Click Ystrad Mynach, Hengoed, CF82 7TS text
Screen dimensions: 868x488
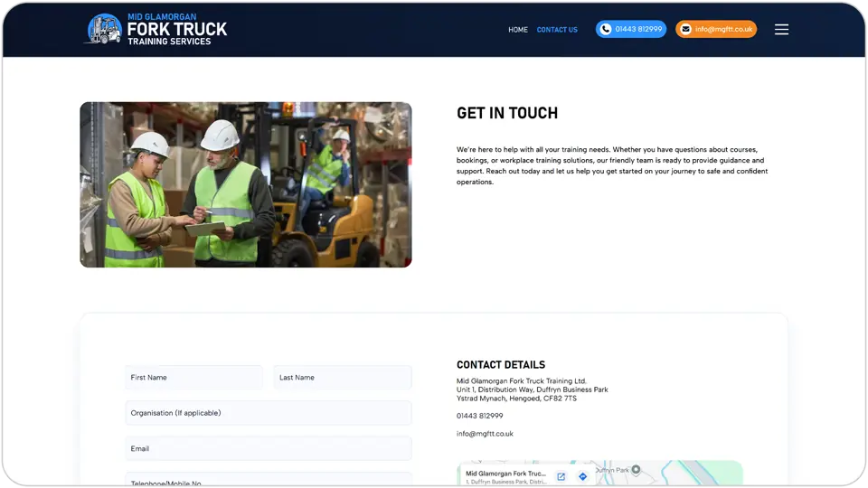(516, 399)
